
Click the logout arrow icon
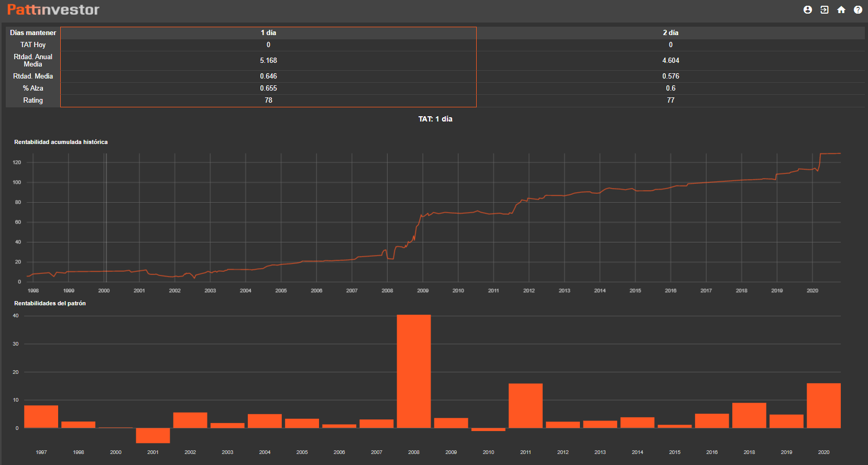(824, 10)
